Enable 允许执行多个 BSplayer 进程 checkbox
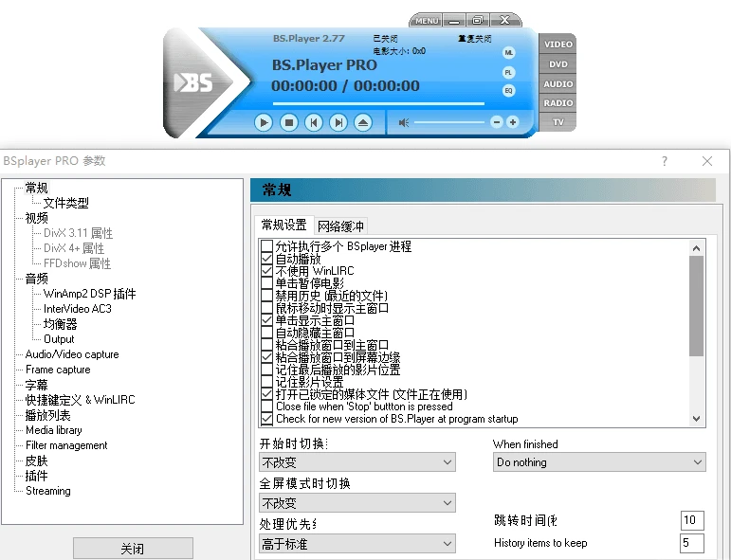The height and width of the screenshot is (560, 731). coord(266,246)
